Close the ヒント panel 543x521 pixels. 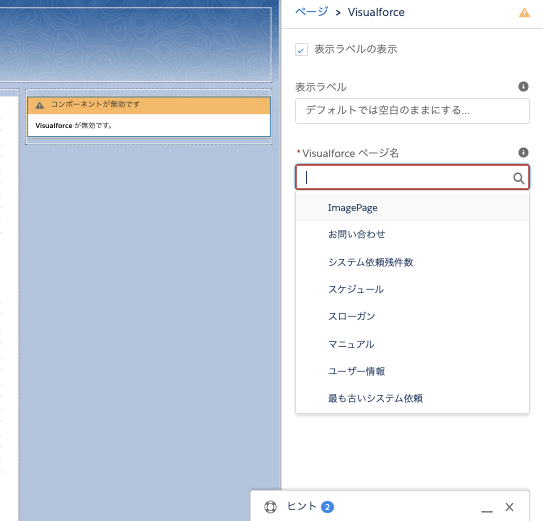click(x=509, y=507)
